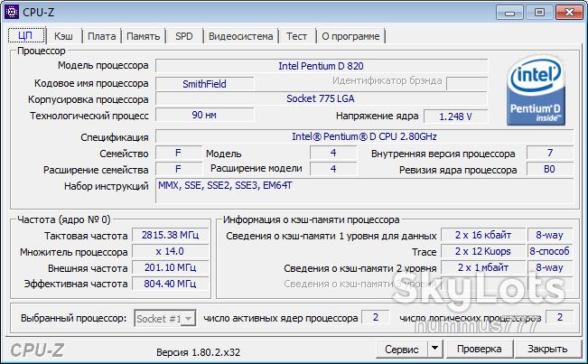Click the 2 x 16 кбайт L1 cache value

click(x=483, y=235)
